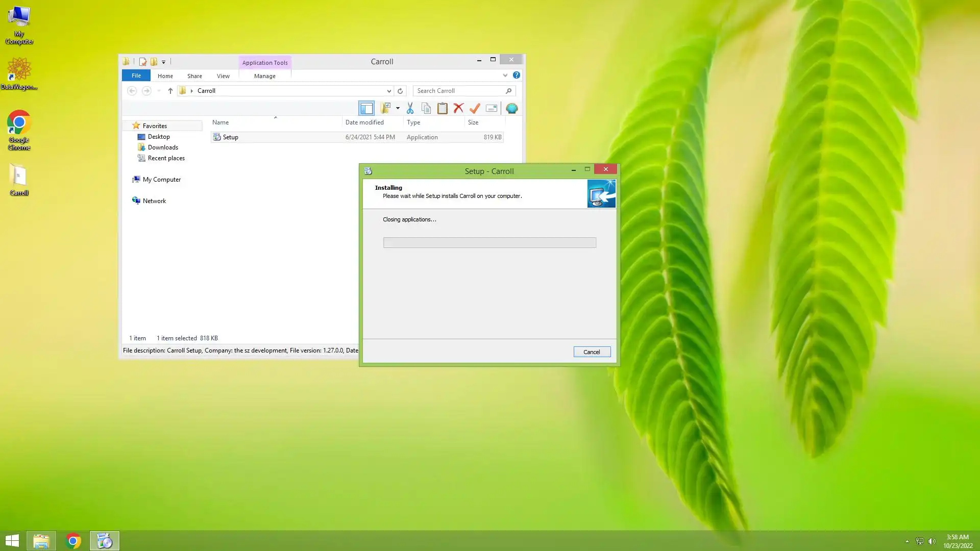Click the red X Delete icon
Viewport: 980px width, 551px height.
click(458, 108)
